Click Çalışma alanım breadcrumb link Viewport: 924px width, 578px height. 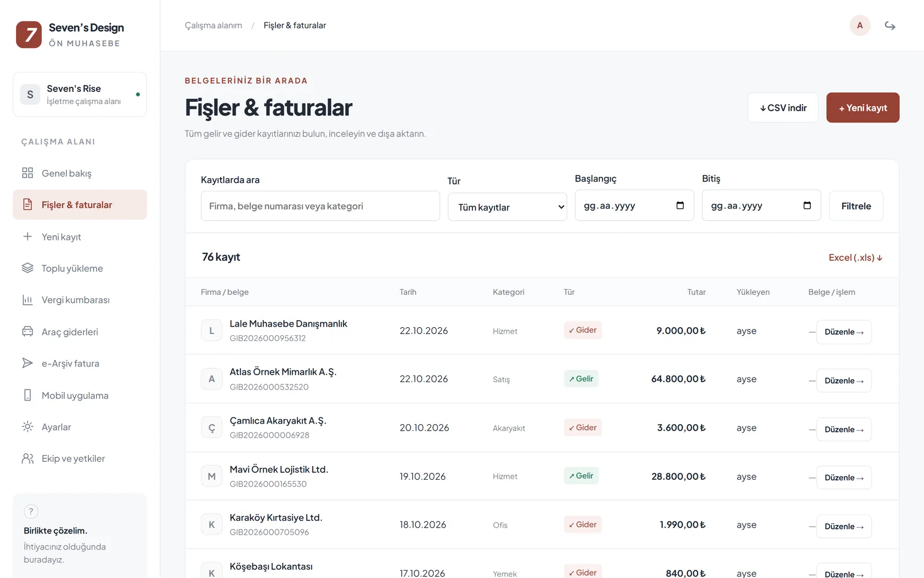213,25
